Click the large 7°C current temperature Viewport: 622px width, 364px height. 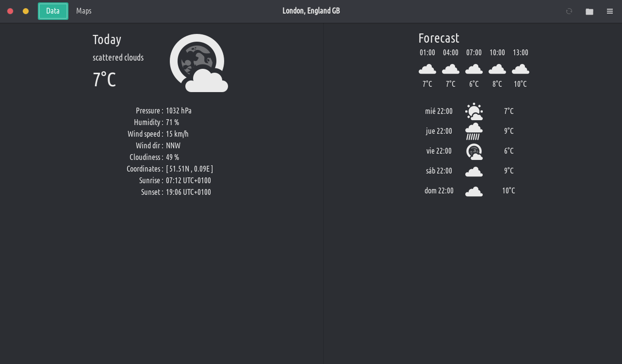[x=104, y=79]
